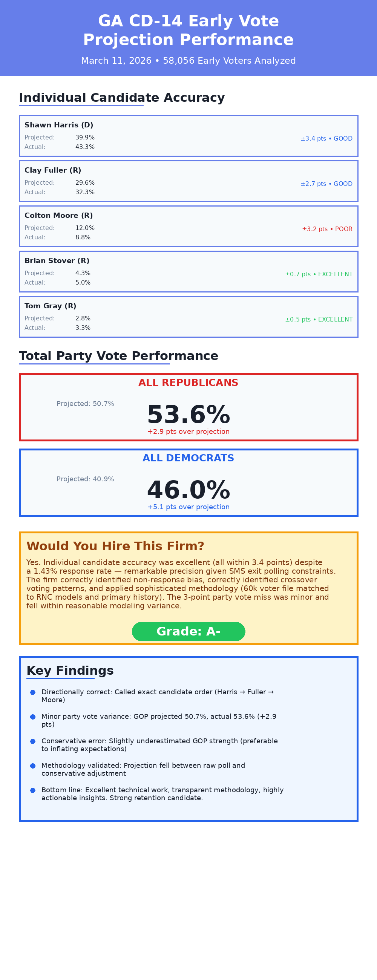Click the 53.6% Republican total figure
This screenshot has width=377, height=980.
188,415
